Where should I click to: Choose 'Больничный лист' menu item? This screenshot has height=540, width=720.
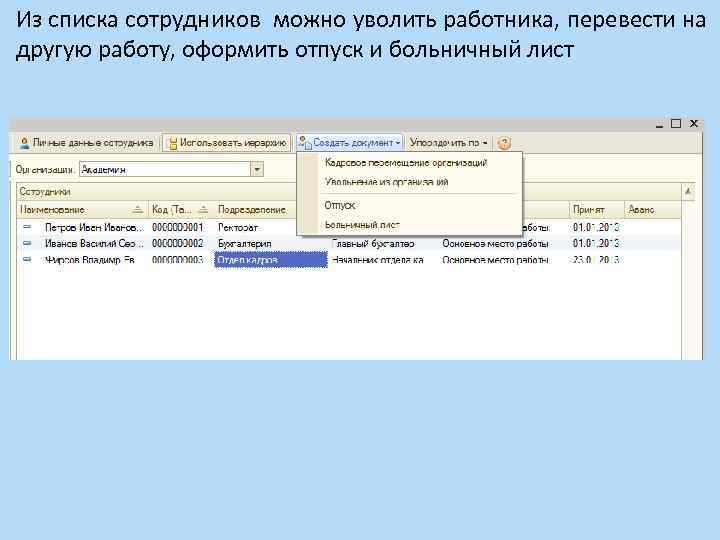tap(362, 225)
